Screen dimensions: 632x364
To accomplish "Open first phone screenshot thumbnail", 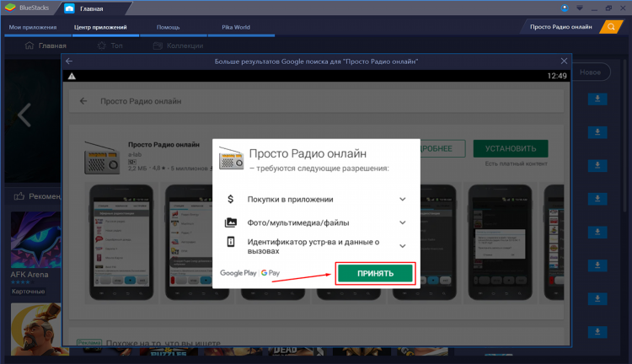I will click(x=121, y=243).
